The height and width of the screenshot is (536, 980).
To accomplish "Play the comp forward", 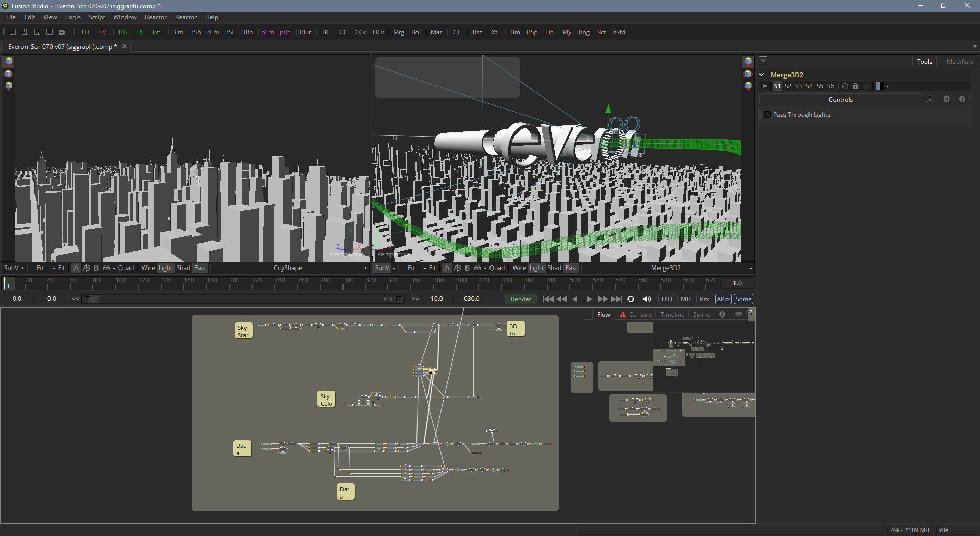I will (589, 299).
